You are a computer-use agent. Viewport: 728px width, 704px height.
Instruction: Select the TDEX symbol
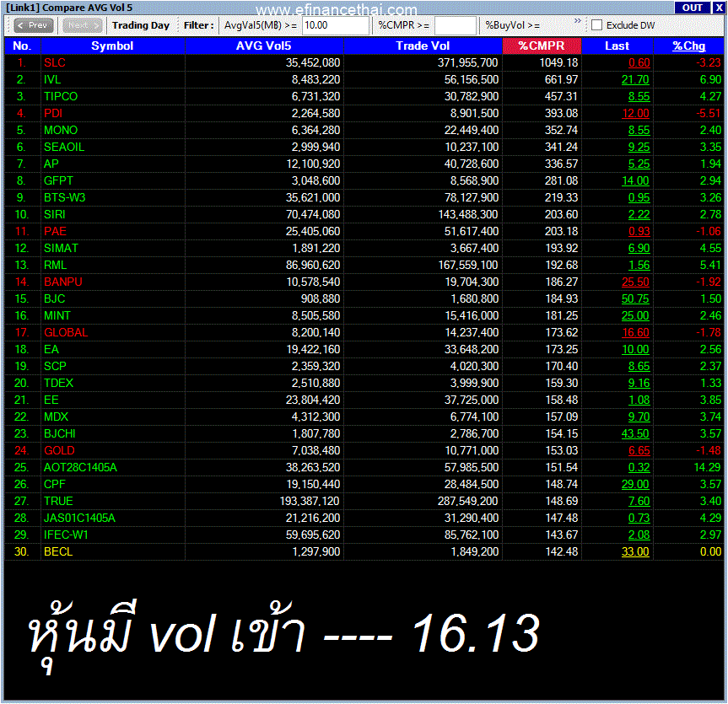tap(58, 384)
